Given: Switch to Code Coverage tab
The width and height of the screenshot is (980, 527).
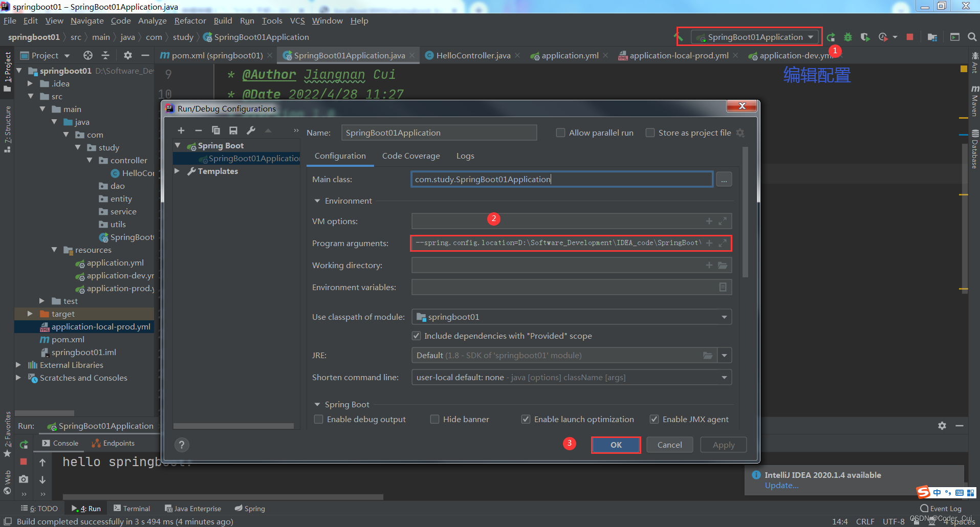Looking at the screenshot, I should 411,156.
